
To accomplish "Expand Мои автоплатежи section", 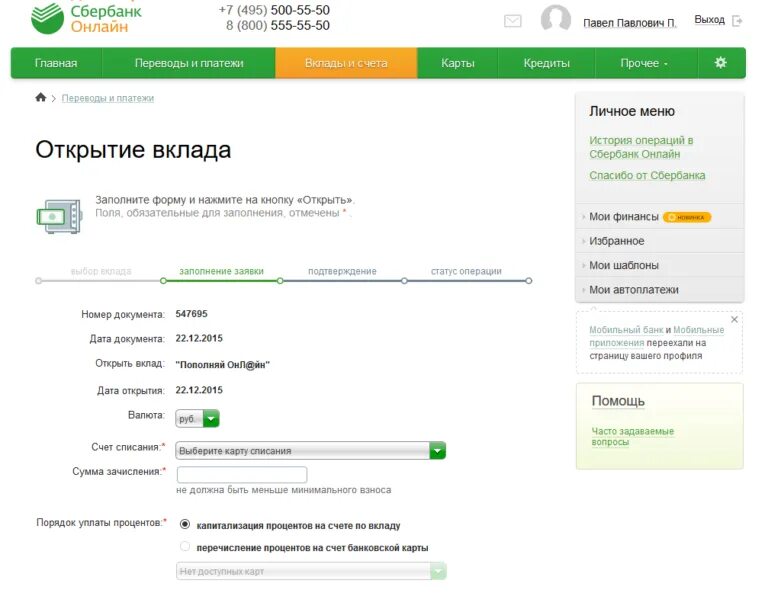I will coord(634,290).
